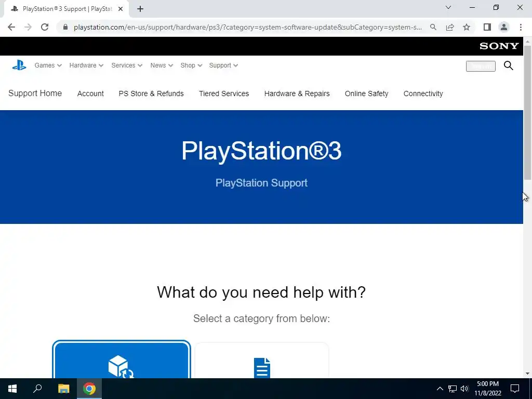532x399 pixels.
Task: Click the PlayStation Support link in banner
Action: tap(261, 183)
